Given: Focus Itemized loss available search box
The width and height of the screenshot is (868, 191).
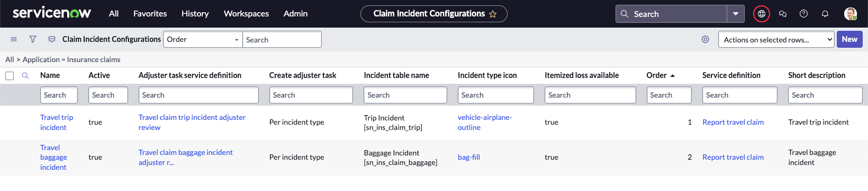Looking at the screenshot, I should pos(590,95).
